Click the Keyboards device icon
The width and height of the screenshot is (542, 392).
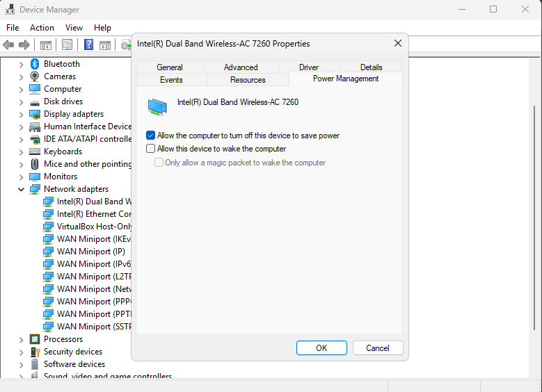tap(35, 152)
